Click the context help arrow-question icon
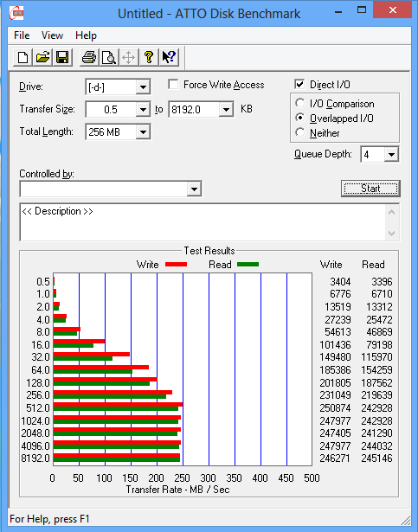This screenshot has height=532, width=418. [x=169, y=57]
